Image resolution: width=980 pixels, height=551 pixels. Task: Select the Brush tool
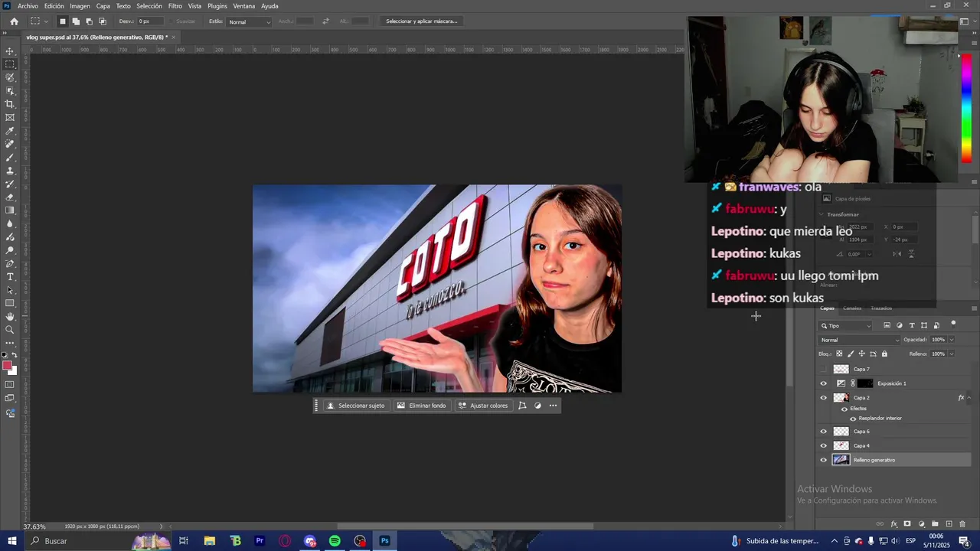10,158
